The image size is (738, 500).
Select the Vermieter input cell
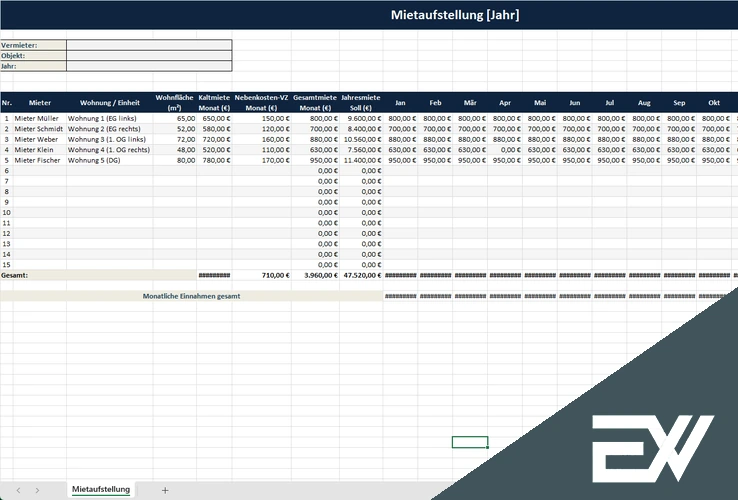coord(149,45)
